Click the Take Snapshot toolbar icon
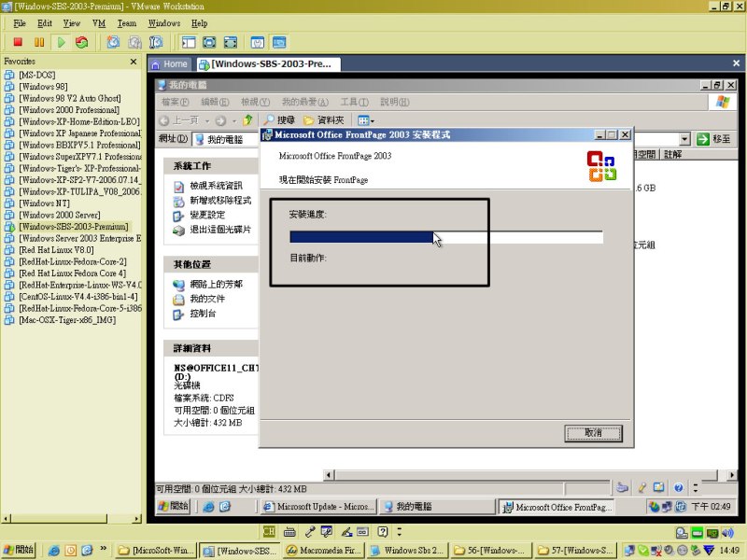This screenshot has height=560, width=747. point(113,42)
